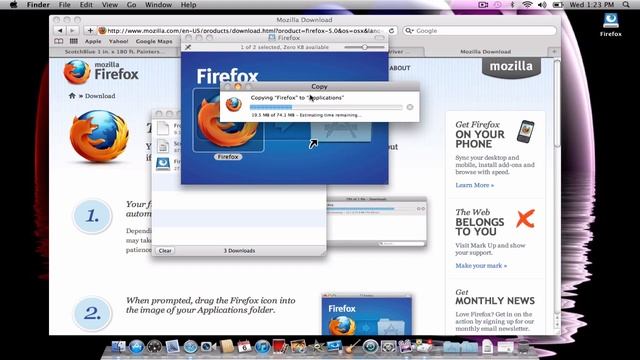Click the Firefox site favicon in address bar

click(102, 31)
